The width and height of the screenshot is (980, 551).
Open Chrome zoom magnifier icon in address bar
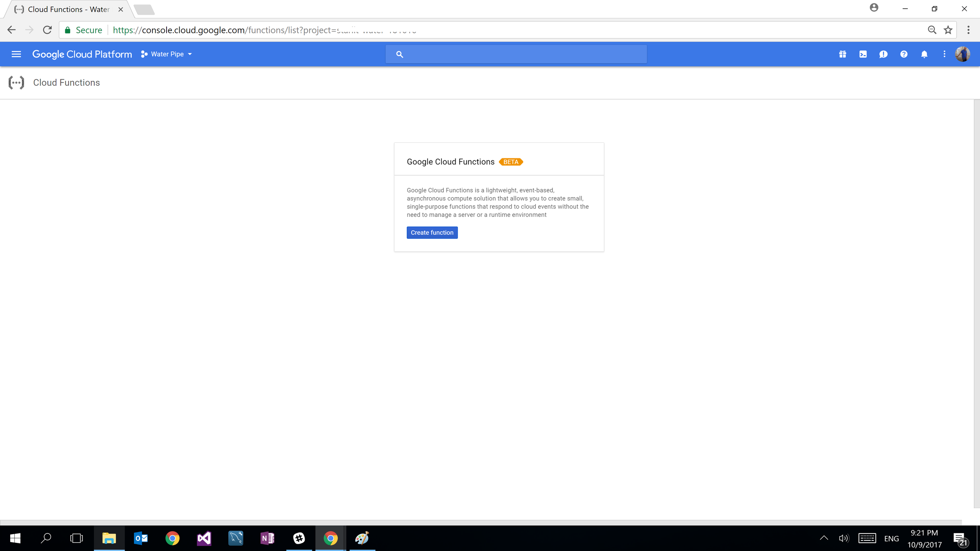[x=932, y=30]
